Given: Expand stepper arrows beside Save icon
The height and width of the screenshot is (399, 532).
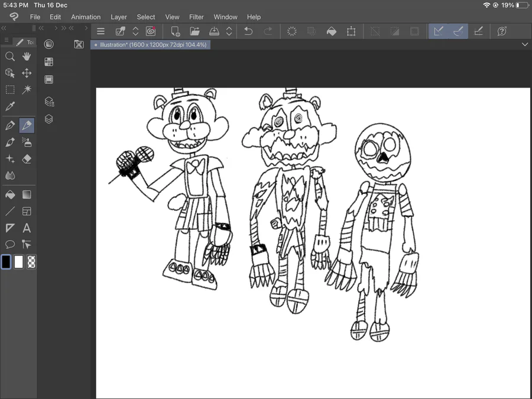Looking at the screenshot, I should [x=229, y=31].
